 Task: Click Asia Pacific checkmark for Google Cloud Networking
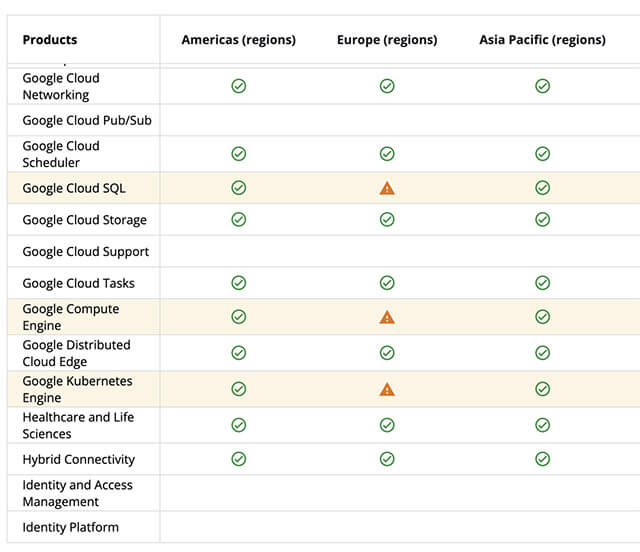pos(542,86)
